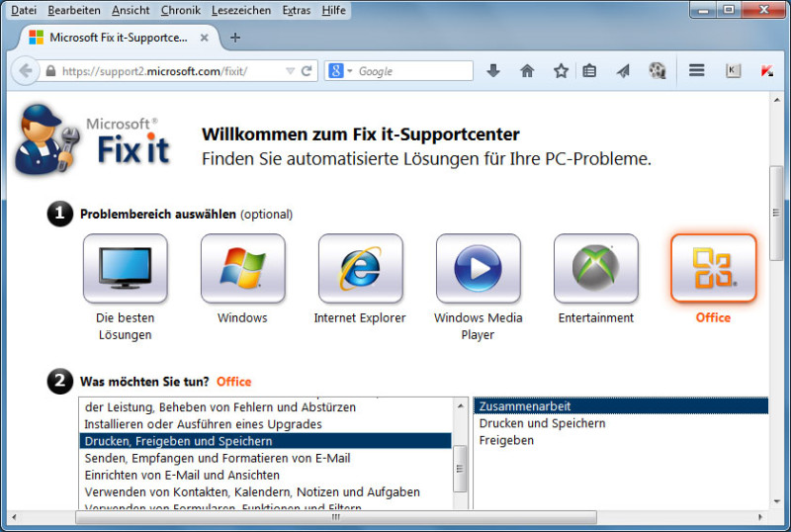This screenshot has height=532, width=791.
Task: Select 'Zusammenarbeit' in right list
Action: (x=621, y=406)
